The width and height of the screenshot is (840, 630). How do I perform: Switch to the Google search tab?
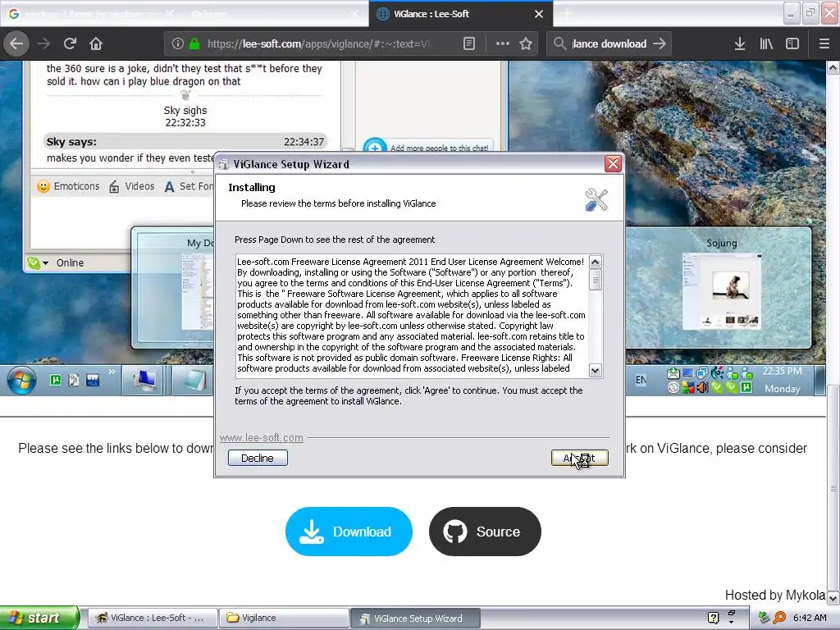coord(91,14)
